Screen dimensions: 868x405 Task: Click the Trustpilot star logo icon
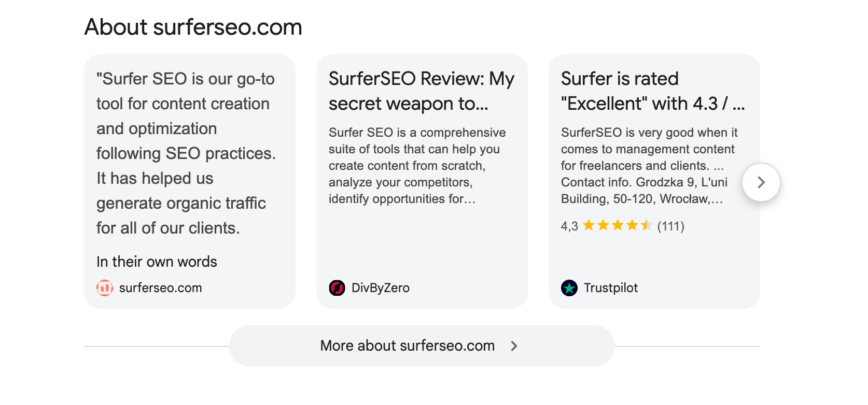click(569, 288)
